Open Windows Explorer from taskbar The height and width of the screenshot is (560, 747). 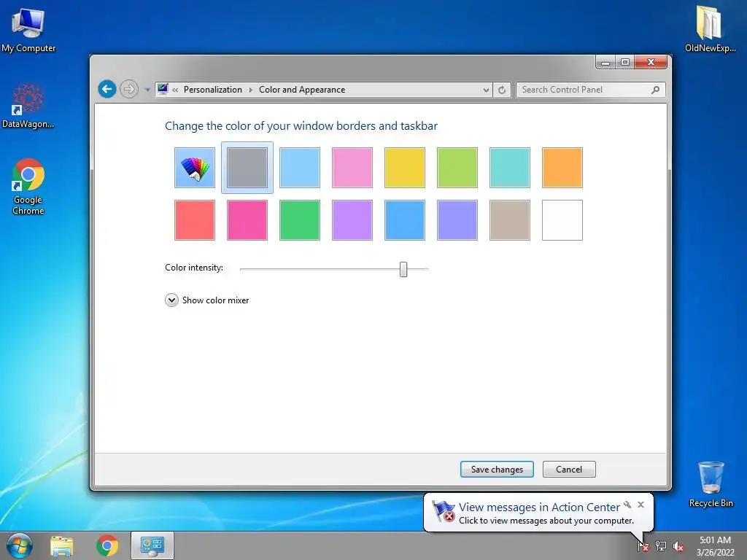pos(62,545)
